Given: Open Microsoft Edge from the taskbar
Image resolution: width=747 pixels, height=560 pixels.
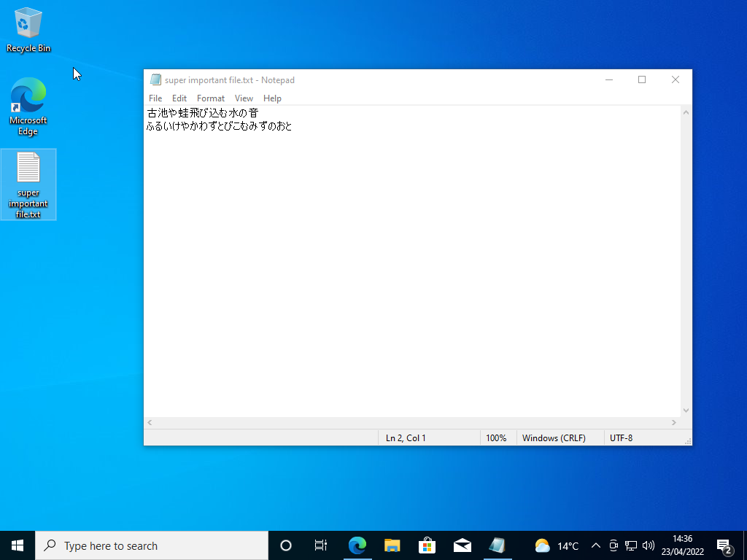Looking at the screenshot, I should pos(357,545).
